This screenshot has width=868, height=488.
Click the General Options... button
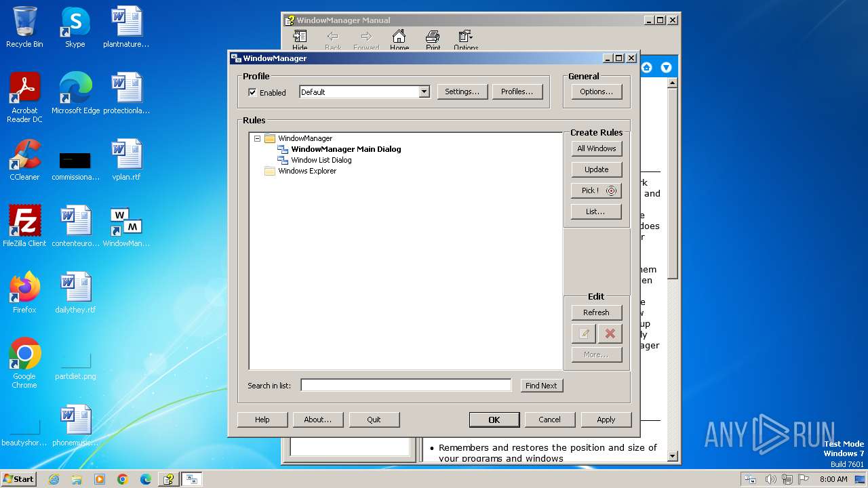coord(596,92)
